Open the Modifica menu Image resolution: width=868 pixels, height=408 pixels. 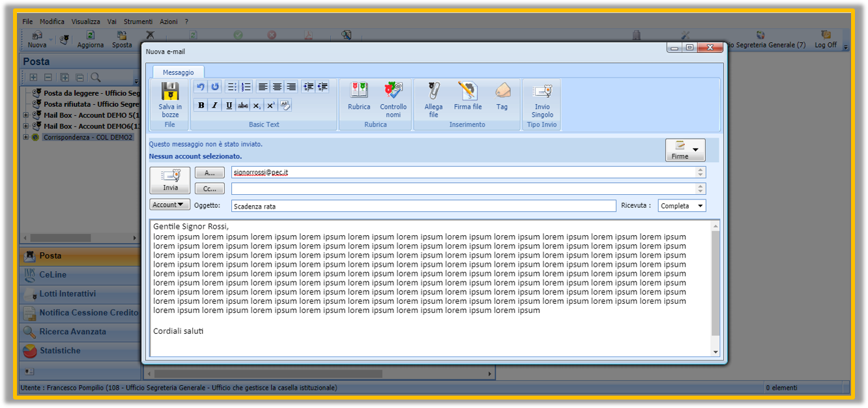pos(52,22)
